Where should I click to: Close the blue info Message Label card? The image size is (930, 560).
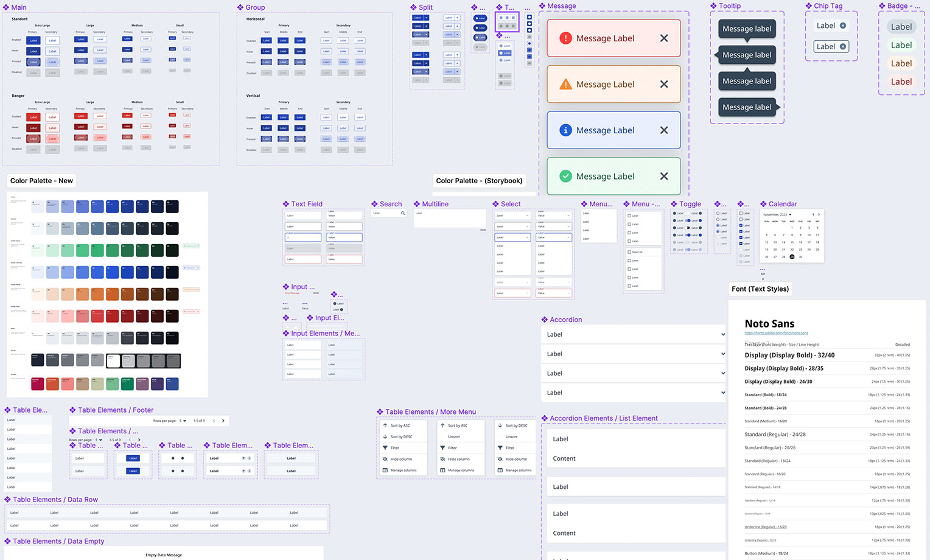(664, 130)
